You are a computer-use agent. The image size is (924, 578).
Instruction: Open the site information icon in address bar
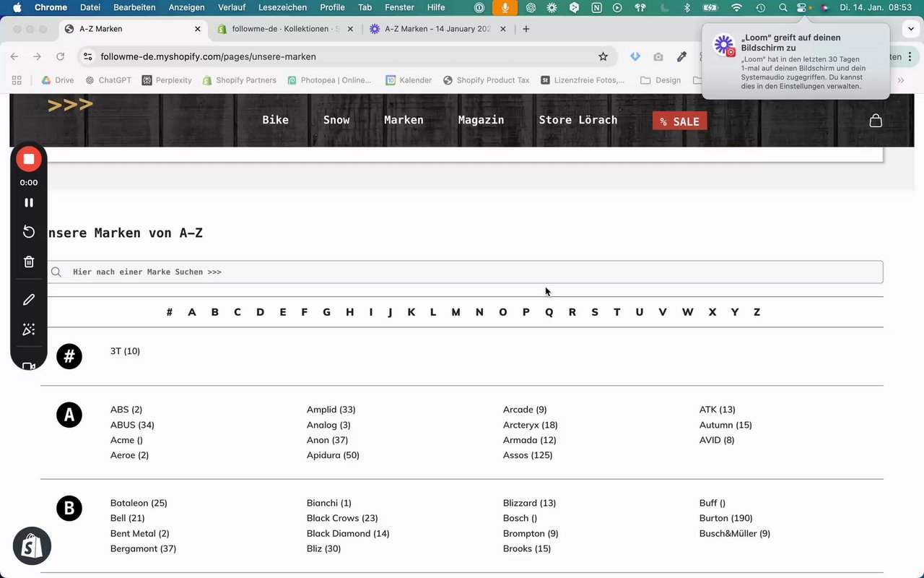[x=87, y=56]
